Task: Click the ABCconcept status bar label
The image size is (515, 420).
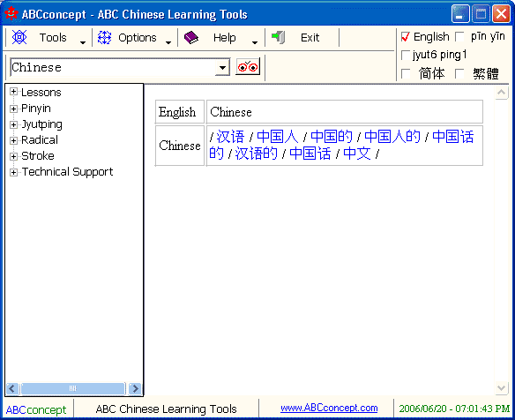Action: point(36,409)
